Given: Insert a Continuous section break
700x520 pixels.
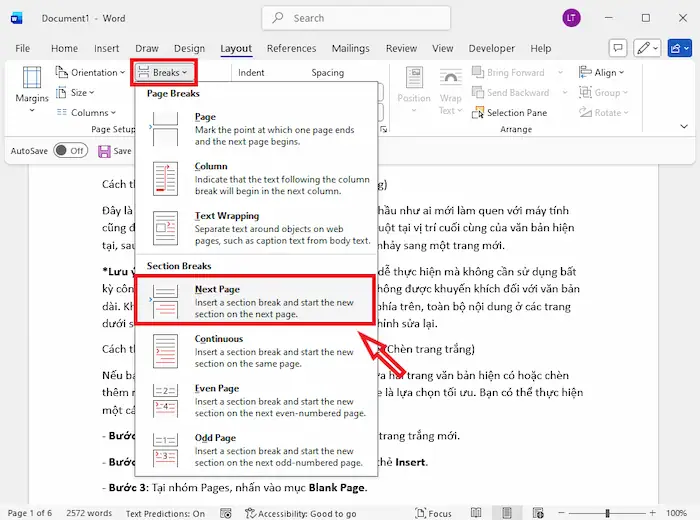Looking at the screenshot, I should [255, 351].
